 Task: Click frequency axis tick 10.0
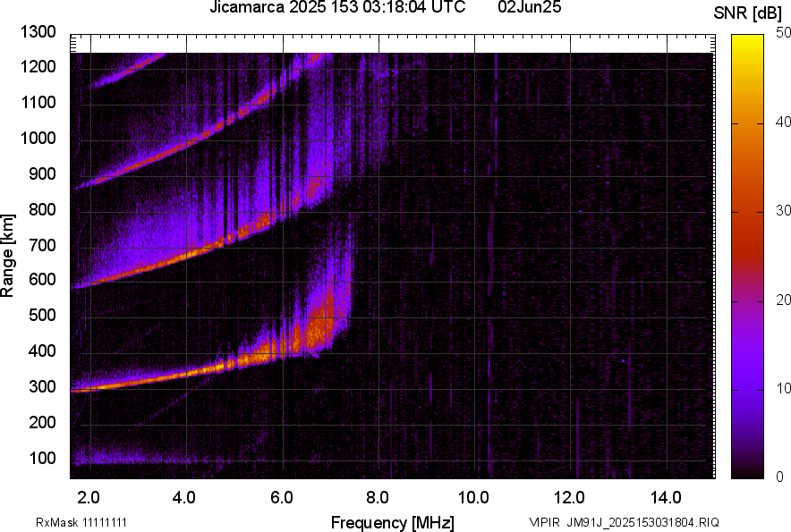tap(473, 498)
